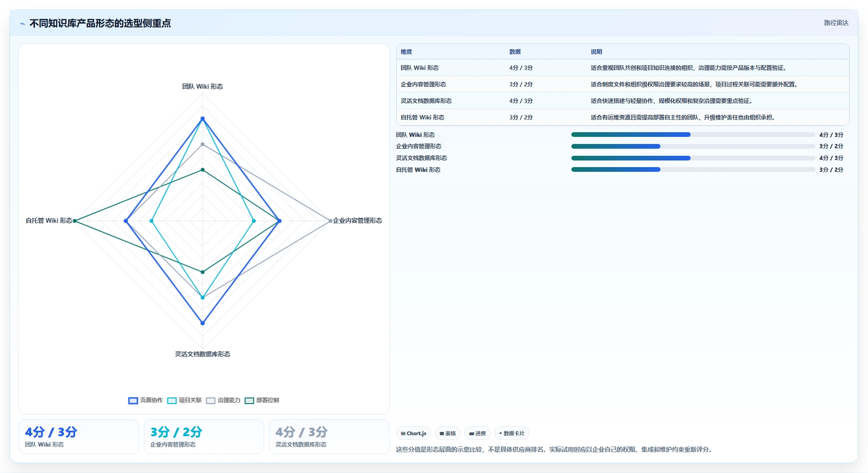Viewport: 868px width, 473px height.
Task: Click the 团队 Wiki 形态 radar axis label
Action: (x=202, y=86)
